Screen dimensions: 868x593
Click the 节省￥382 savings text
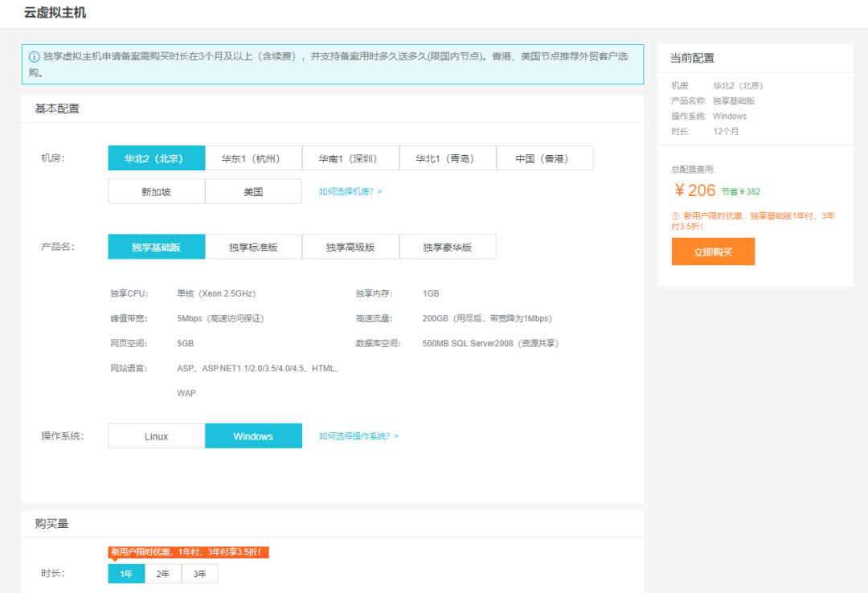741,191
